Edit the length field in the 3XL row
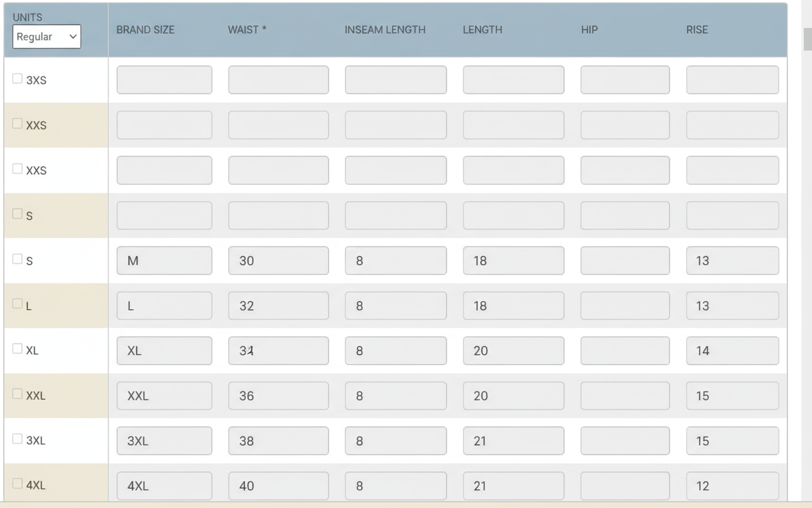Image resolution: width=812 pixels, height=508 pixels. [x=513, y=441]
